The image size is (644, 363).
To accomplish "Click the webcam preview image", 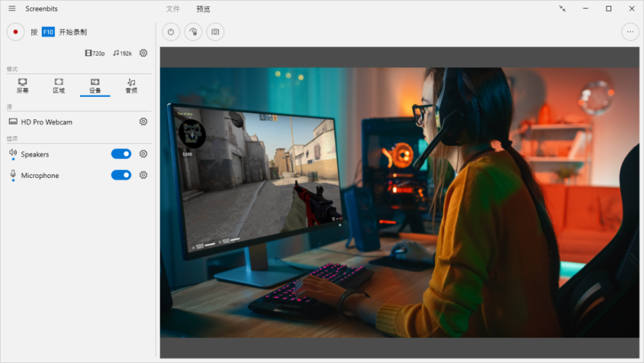I will tap(399, 202).
